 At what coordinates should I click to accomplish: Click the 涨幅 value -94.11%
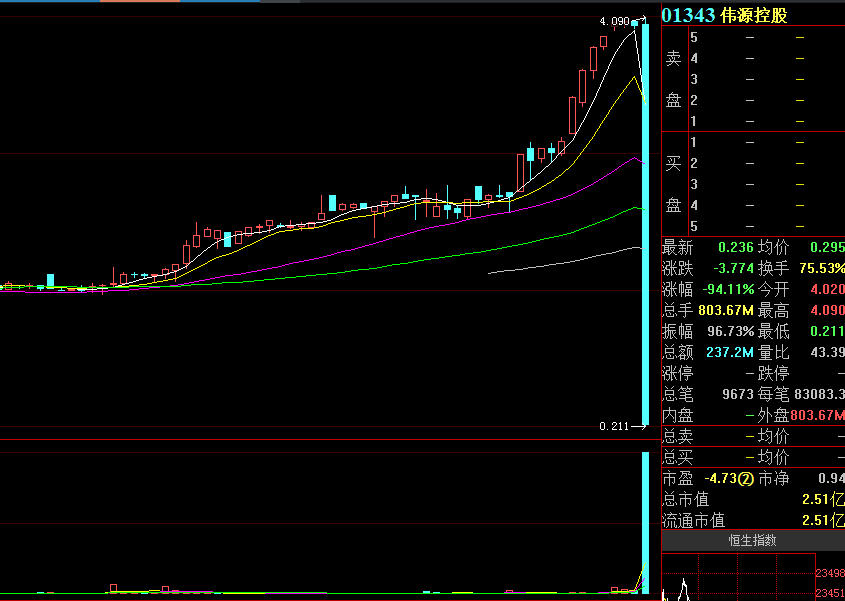point(727,289)
